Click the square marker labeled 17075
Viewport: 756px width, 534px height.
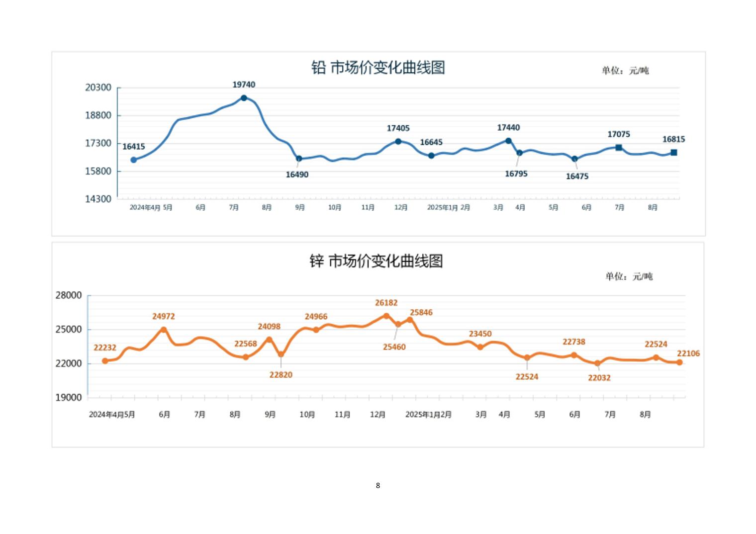coord(619,148)
